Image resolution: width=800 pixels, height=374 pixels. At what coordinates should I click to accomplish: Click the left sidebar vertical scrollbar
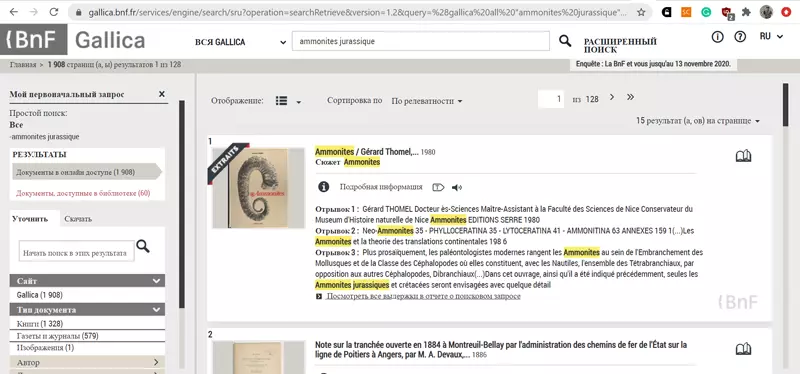tap(182, 204)
